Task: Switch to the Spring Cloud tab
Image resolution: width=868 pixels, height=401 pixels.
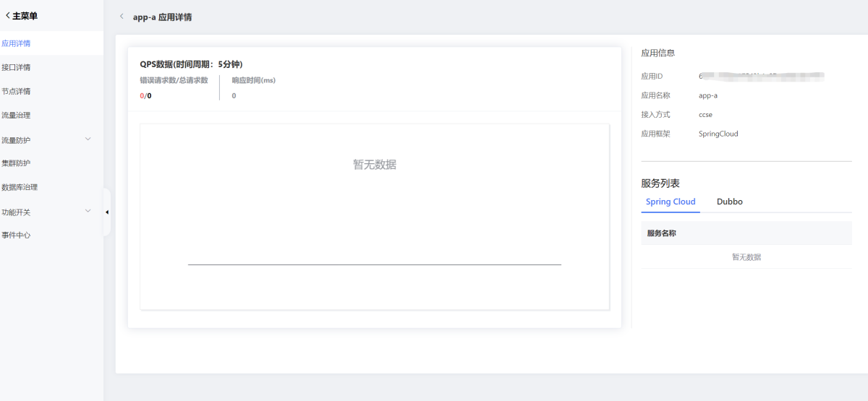Action: tap(671, 202)
